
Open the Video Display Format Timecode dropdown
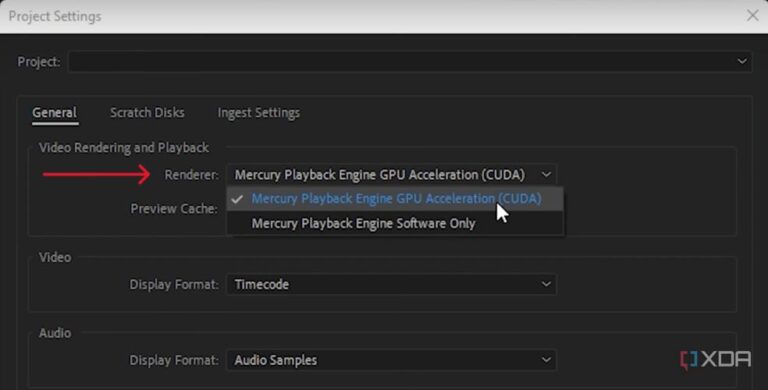click(391, 284)
